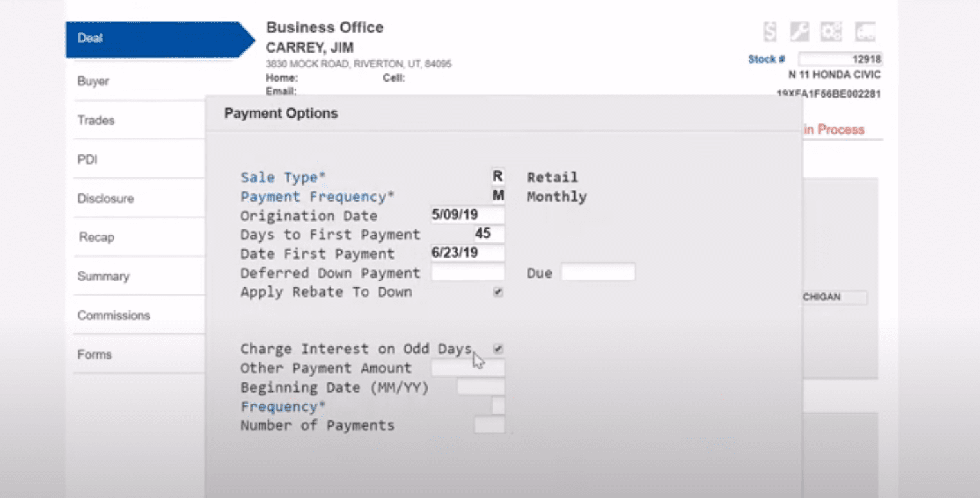Open the Recap section

click(95, 237)
